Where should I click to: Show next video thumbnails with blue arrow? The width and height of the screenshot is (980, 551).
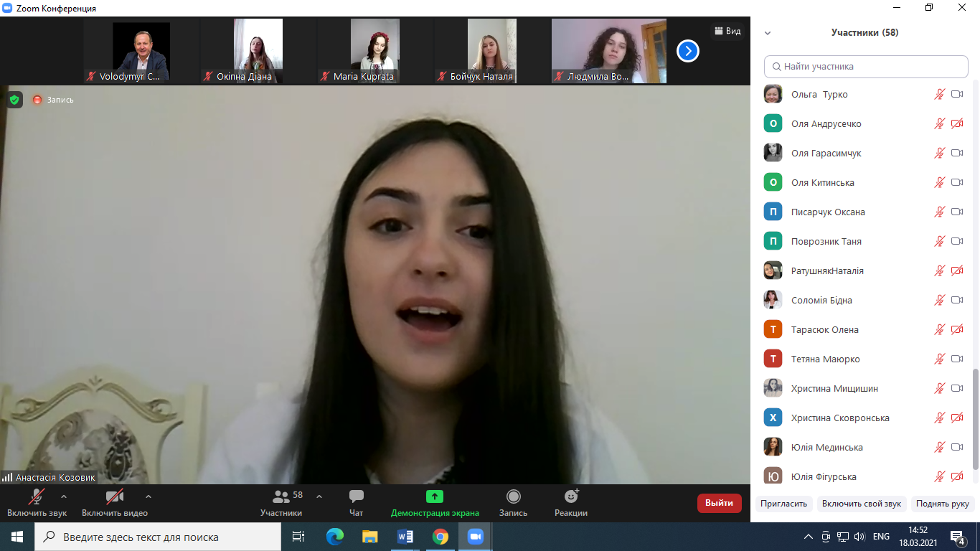click(687, 51)
